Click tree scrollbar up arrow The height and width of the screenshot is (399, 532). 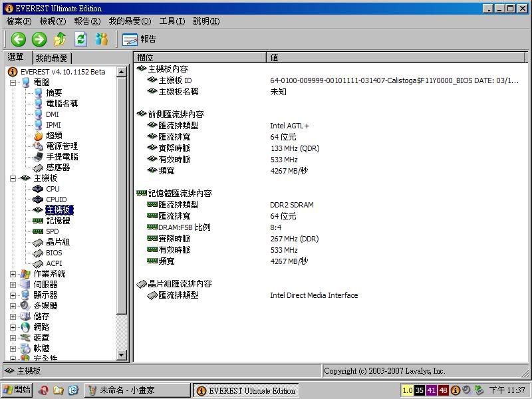(x=122, y=72)
